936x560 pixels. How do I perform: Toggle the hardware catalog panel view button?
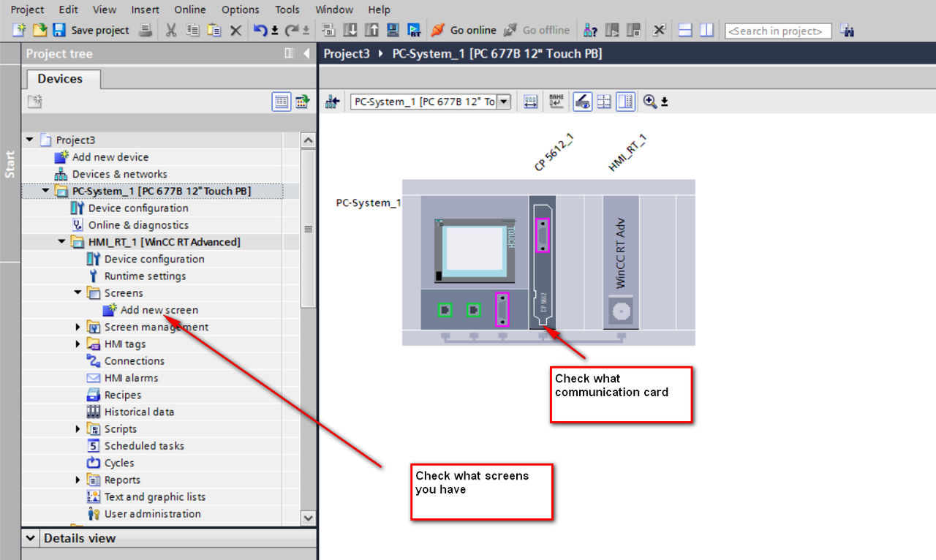(625, 102)
